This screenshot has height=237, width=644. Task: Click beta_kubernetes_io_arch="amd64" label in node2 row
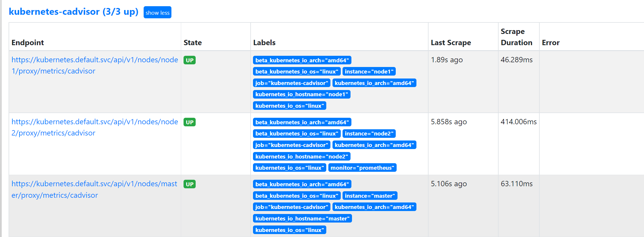tap(302, 122)
